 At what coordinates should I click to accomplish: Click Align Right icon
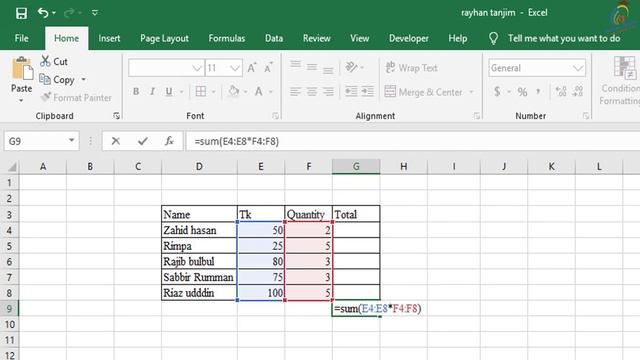pyautogui.click(x=328, y=91)
